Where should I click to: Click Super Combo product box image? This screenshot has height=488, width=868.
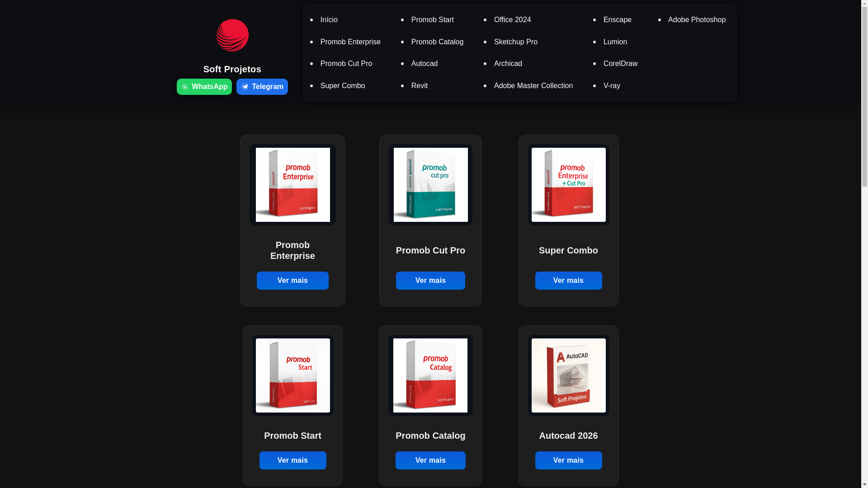(569, 185)
